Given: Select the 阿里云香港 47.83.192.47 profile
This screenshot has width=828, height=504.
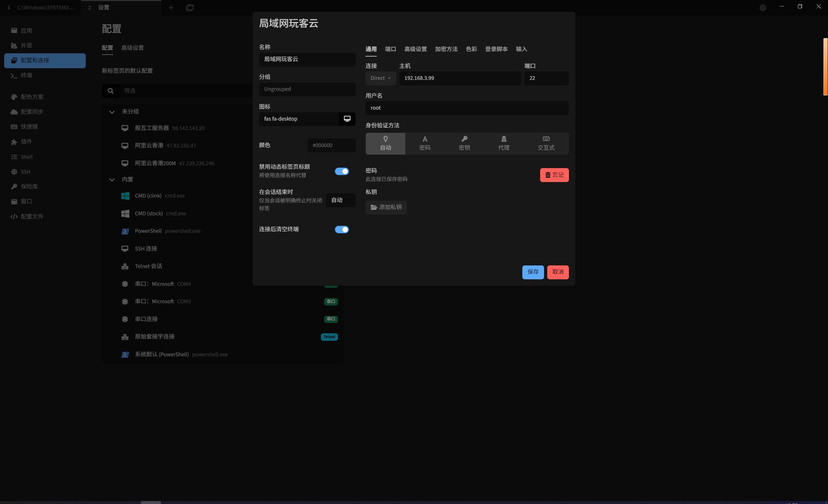Looking at the screenshot, I should point(223,145).
